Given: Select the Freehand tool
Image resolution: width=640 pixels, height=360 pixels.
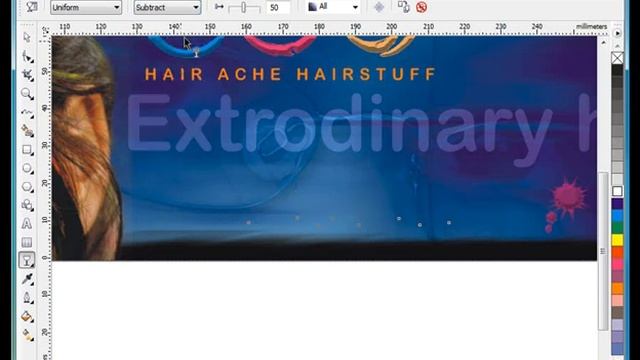Looking at the screenshot, I should pyautogui.click(x=27, y=113).
